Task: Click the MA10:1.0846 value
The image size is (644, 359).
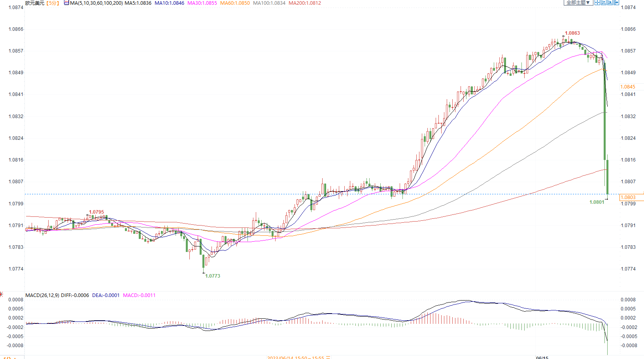Action: 170,3
